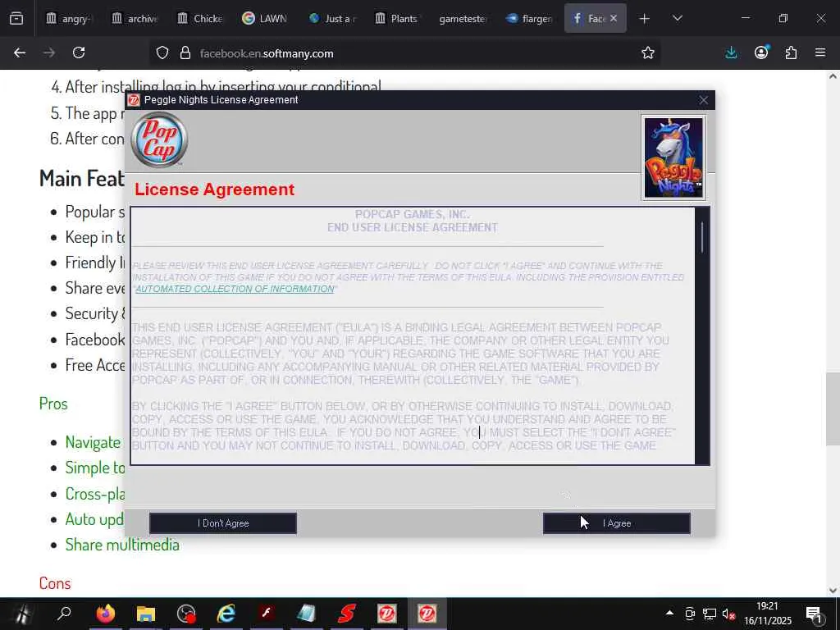Open Windows search magnifier on the taskbar
Screen dimensions: 840x630
pos(64,614)
